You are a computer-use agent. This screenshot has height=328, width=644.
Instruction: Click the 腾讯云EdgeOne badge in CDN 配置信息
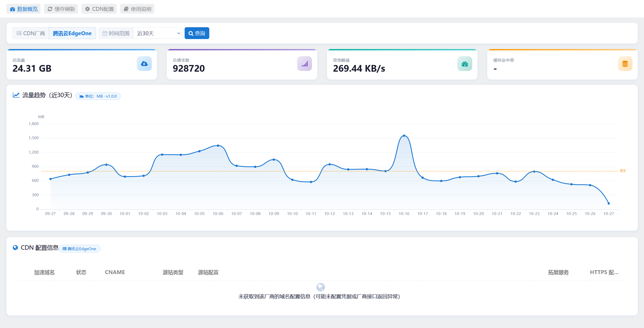[x=79, y=249]
